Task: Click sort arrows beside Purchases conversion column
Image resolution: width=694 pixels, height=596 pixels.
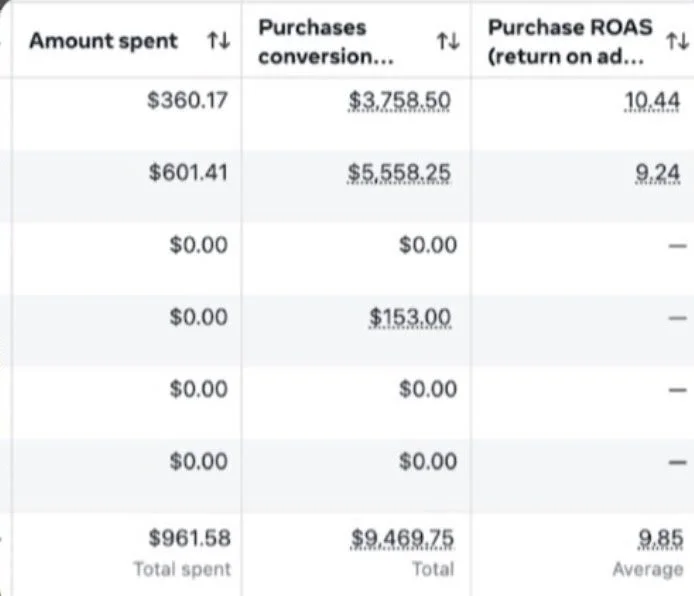Action: click(448, 41)
